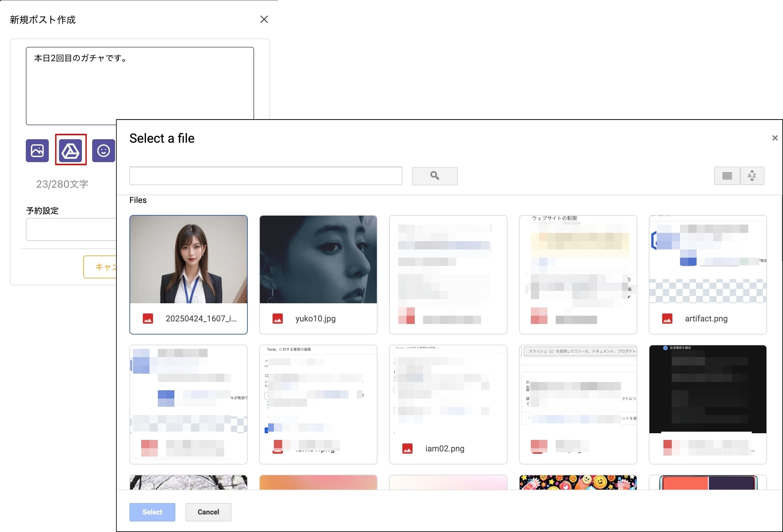This screenshot has height=532, width=783.
Task: Select the 「torai」に対する権限の編集 thumbnail
Action: coord(318,389)
